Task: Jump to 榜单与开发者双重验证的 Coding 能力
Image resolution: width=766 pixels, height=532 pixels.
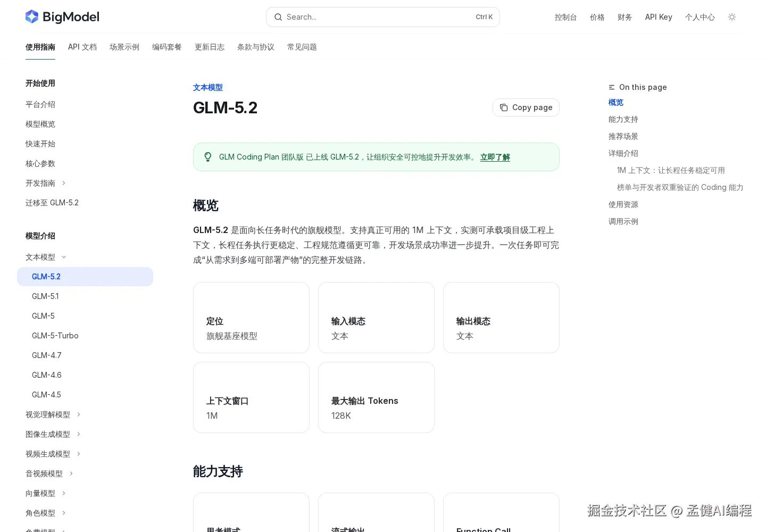Action: [x=680, y=187]
